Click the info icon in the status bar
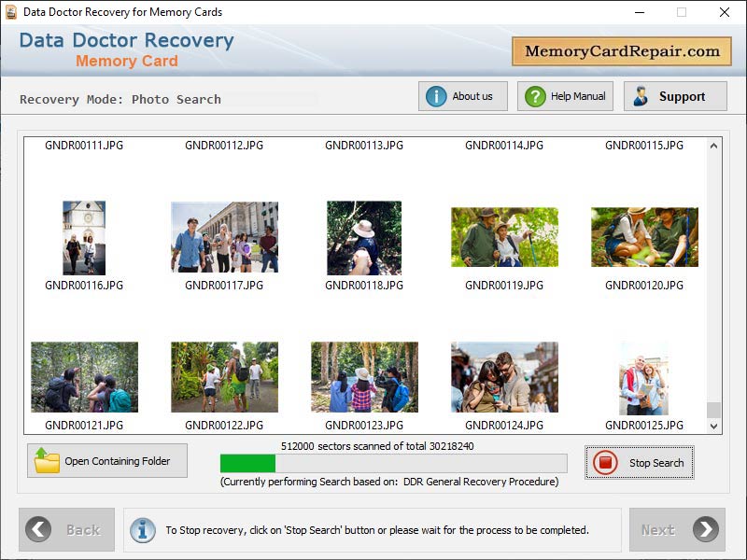The height and width of the screenshot is (560, 747). click(x=142, y=530)
